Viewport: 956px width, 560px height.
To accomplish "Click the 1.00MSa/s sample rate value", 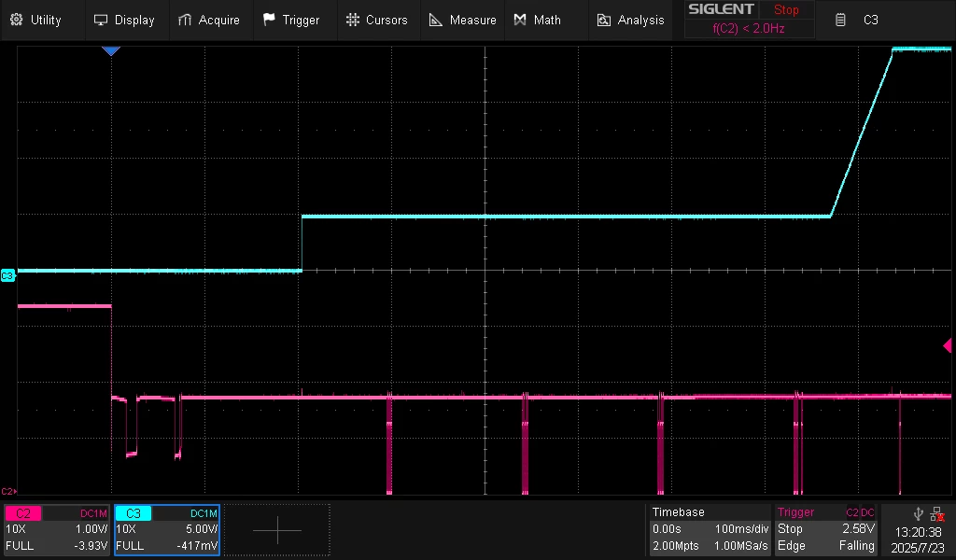I will click(740, 545).
